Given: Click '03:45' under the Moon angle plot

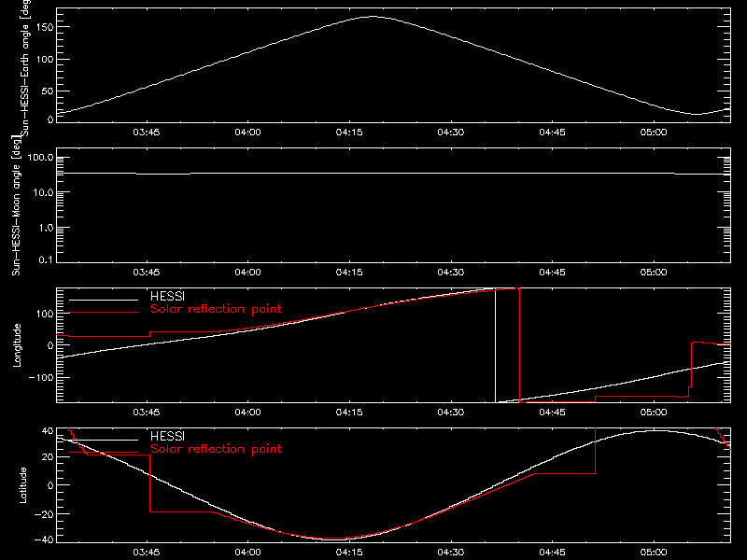Looking at the screenshot, I should pyautogui.click(x=147, y=272).
